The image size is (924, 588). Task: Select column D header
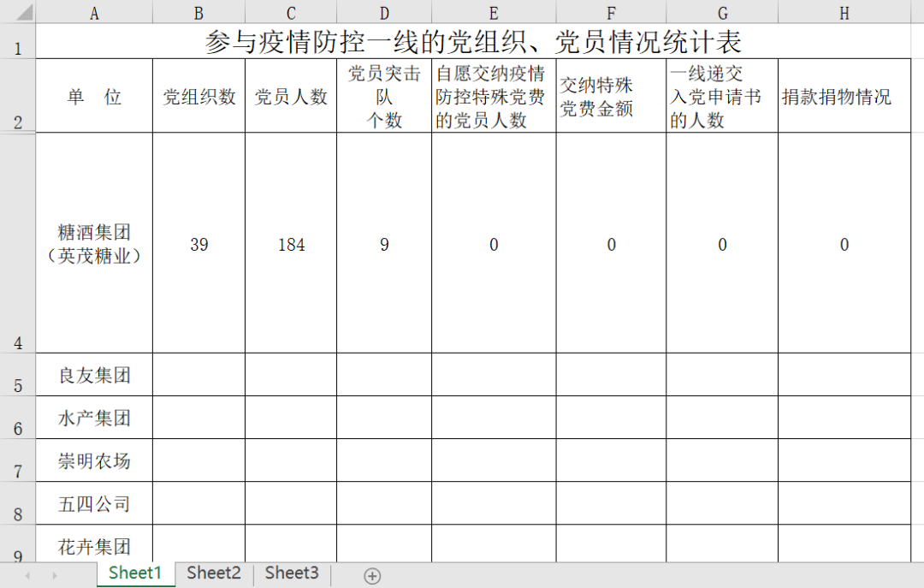pyautogui.click(x=384, y=12)
